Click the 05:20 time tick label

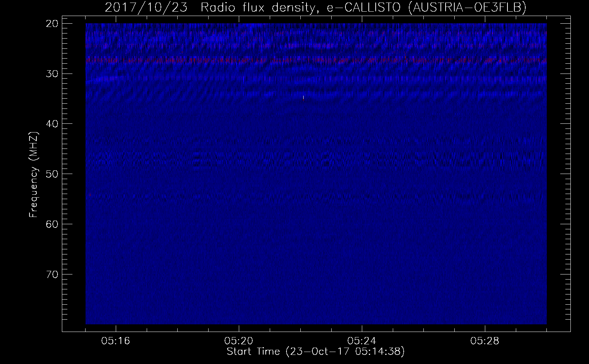239,341
